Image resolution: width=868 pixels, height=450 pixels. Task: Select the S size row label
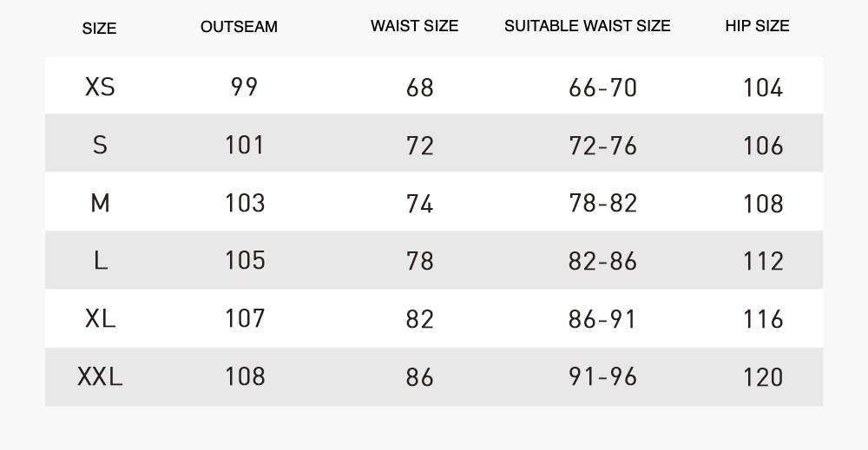tap(100, 145)
